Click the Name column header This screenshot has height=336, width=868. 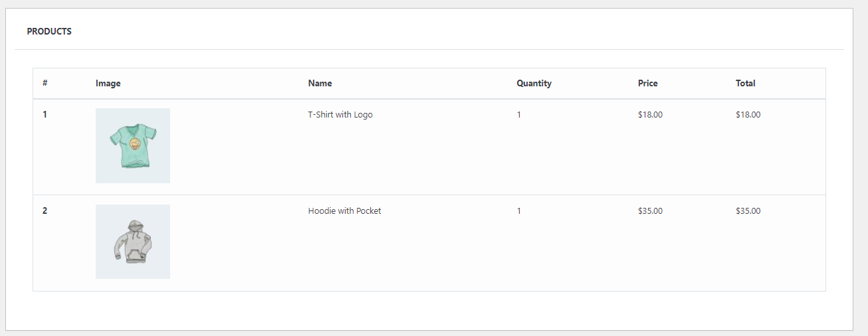tap(320, 84)
